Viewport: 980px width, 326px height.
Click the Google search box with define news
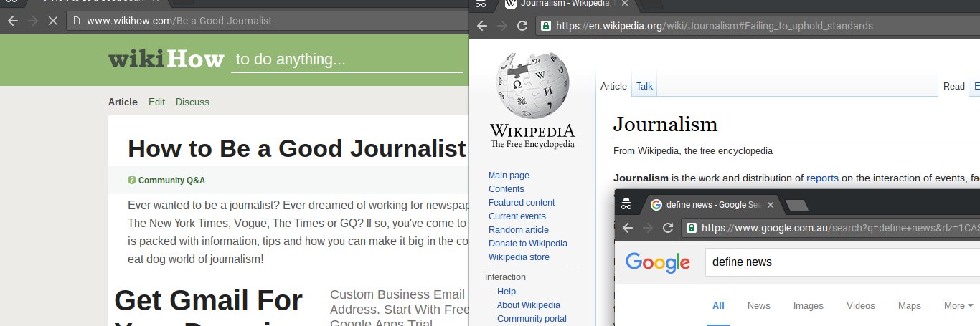(842, 262)
